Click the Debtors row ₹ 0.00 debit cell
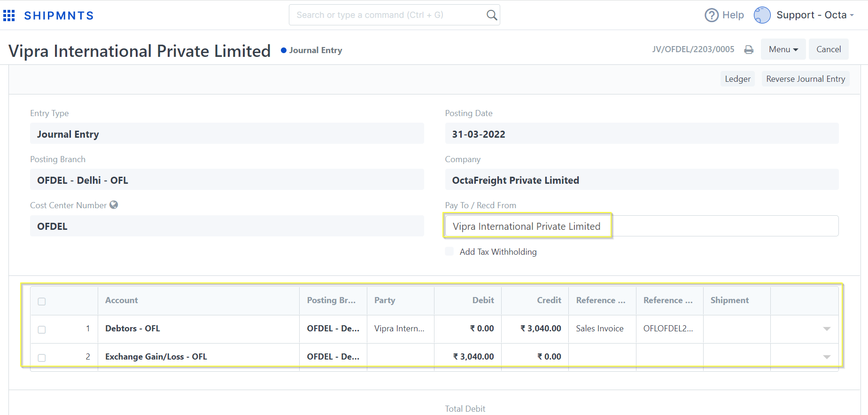Image resolution: width=868 pixels, height=415 pixels. [x=468, y=329]
